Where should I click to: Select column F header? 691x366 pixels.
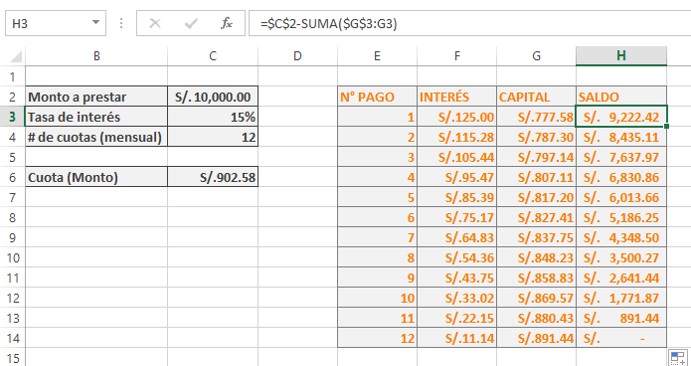click(457, 56)
